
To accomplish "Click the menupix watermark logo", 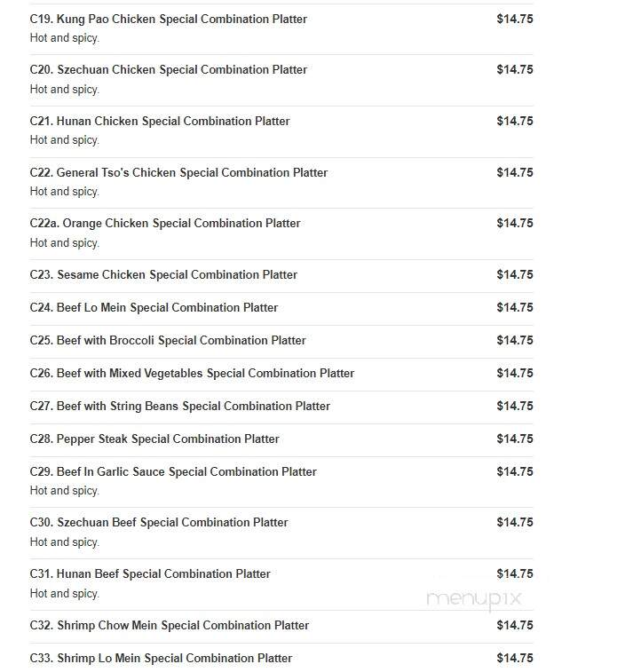I will [474, 598].
